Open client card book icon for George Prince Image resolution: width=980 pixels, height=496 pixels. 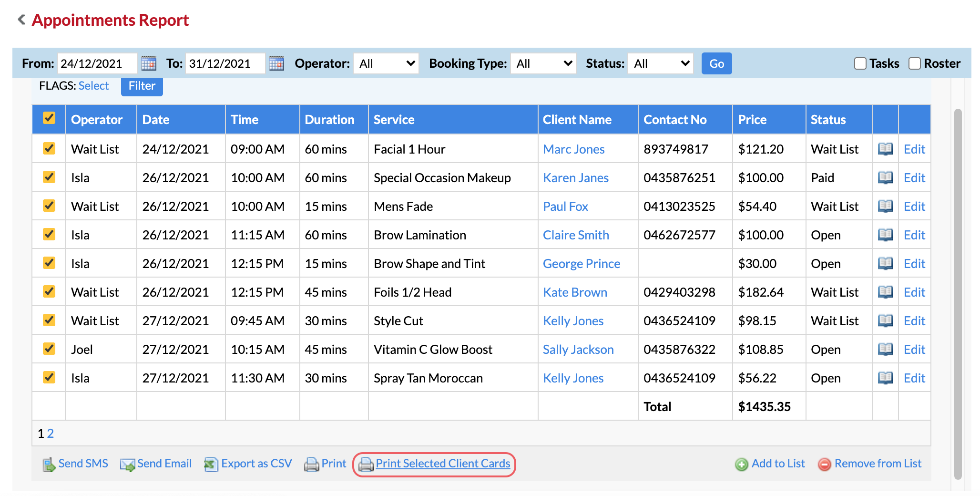[x=886, y=263]
